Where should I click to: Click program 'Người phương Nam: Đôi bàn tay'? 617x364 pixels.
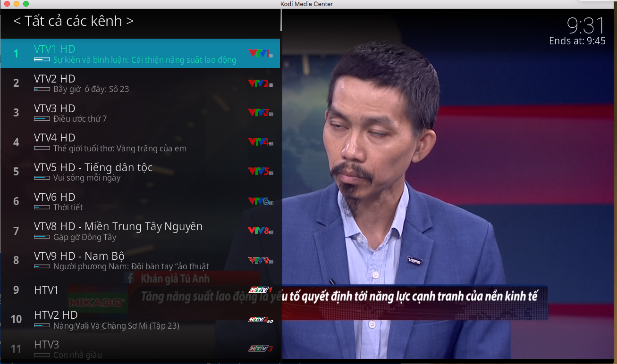[x=131, y=266]
